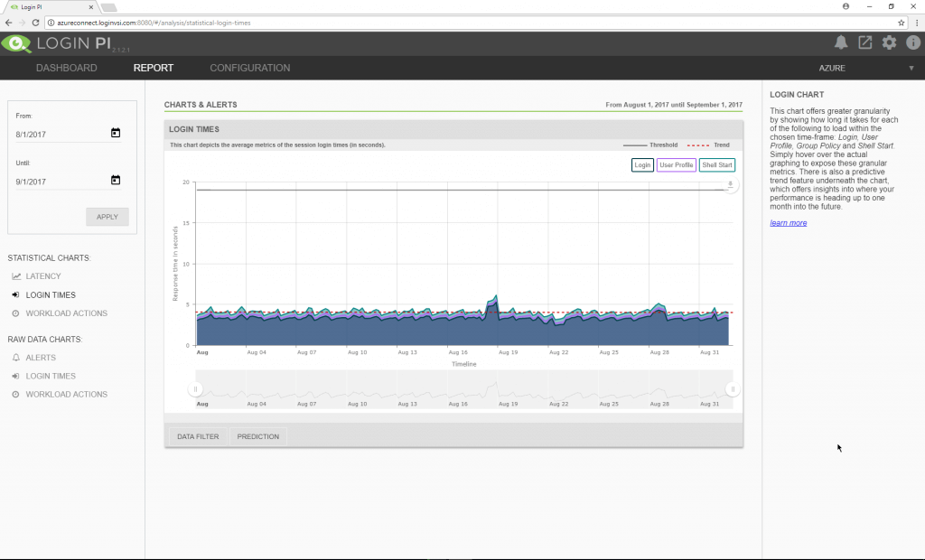Open statistical Workload Actions link
The width and height of the screenshot is (925, 560).
click(x=67, y=313)
